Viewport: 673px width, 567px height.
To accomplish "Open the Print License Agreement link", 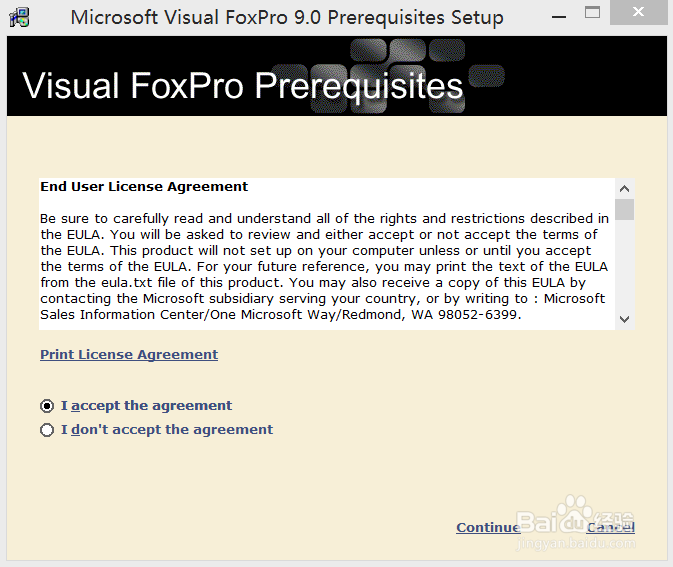I will click(129, 355).
